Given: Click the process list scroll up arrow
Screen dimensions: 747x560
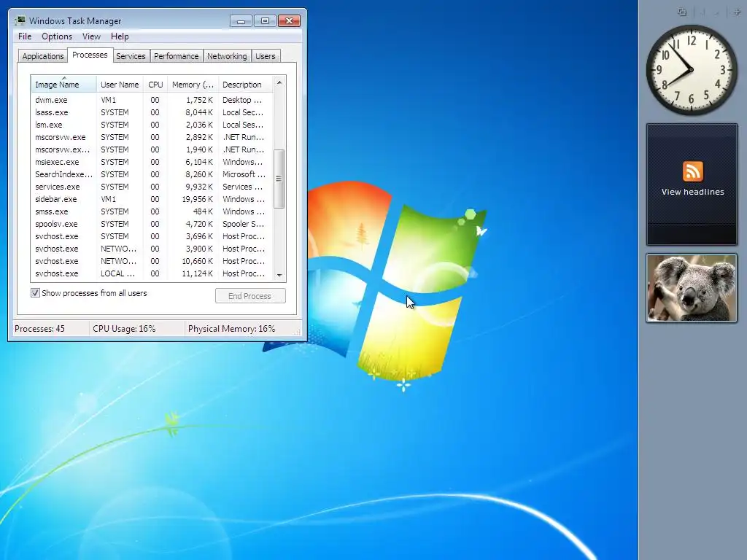Looking at the screenshot, I should click(x=279, y=82).
